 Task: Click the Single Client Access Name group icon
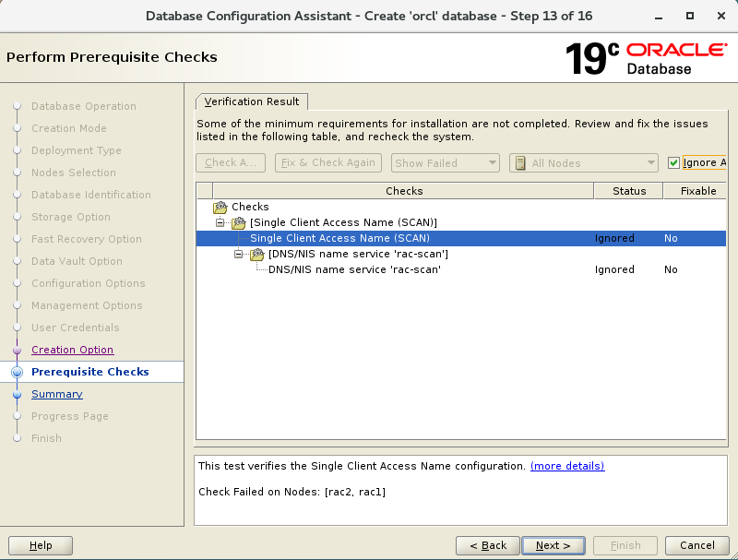239,223
